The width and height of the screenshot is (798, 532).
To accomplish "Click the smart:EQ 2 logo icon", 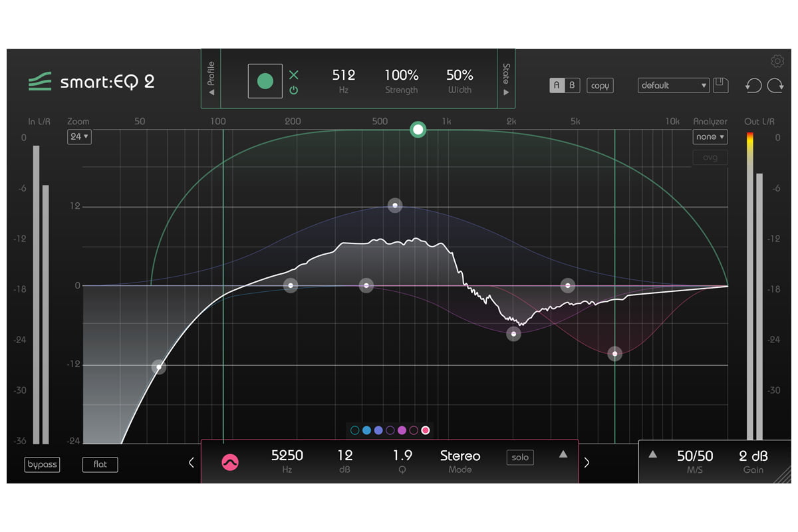I will click(39, 82).
